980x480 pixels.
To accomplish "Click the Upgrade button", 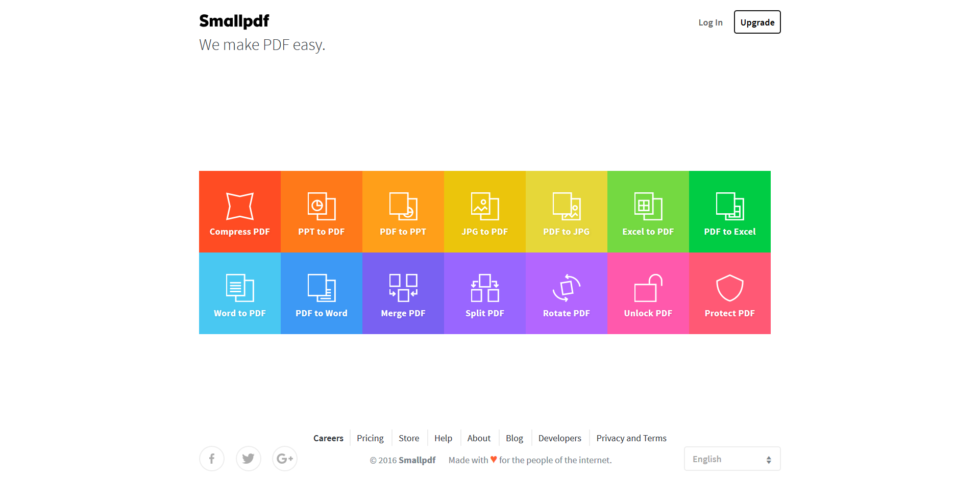I will [757, 22].
